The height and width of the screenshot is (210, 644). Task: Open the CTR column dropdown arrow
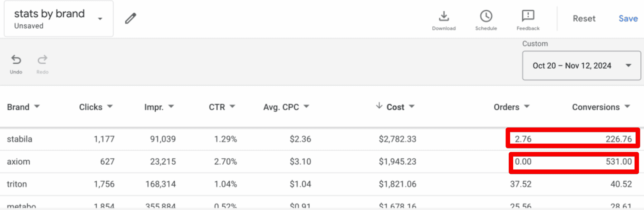[x=232, y=106]
